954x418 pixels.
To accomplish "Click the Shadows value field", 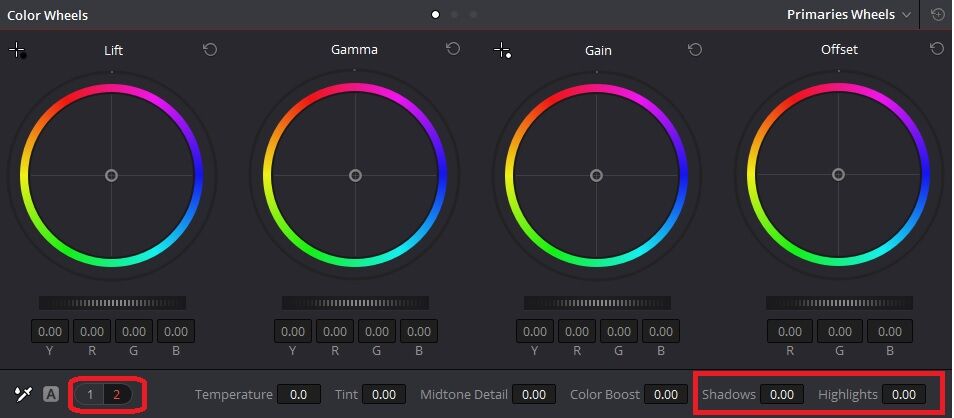I will [782, 394].
